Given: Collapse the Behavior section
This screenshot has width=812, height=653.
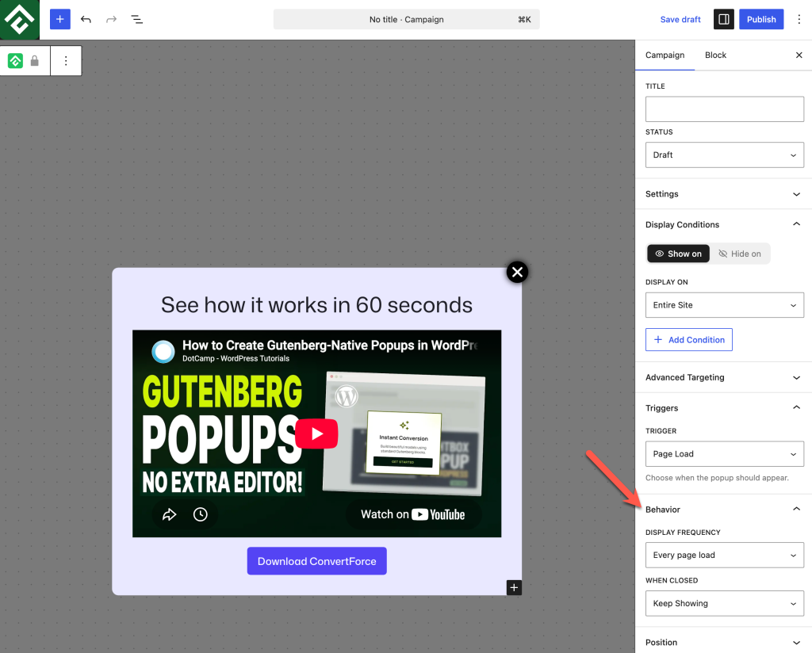Looking at the screenshot, I should tap(723, 509).
